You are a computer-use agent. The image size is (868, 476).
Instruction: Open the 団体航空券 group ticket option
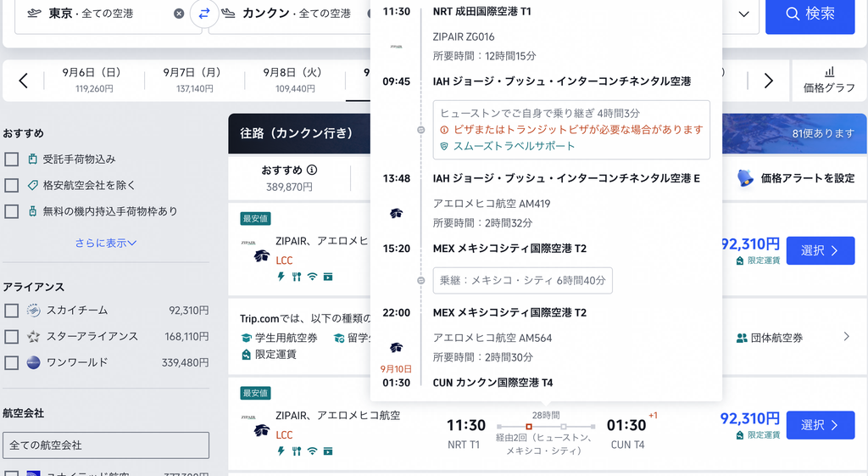pos(770,338)
